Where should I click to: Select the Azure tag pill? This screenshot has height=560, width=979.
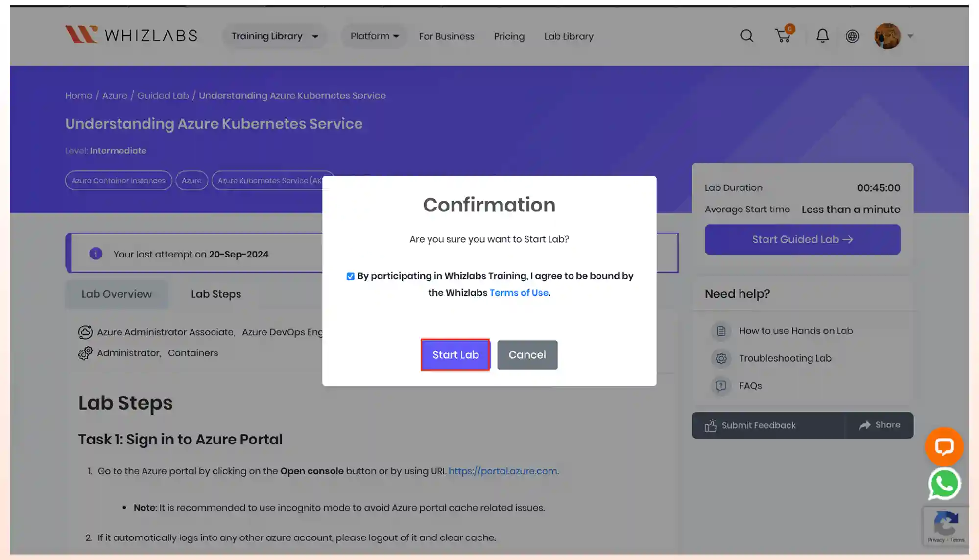pos(191,180)
